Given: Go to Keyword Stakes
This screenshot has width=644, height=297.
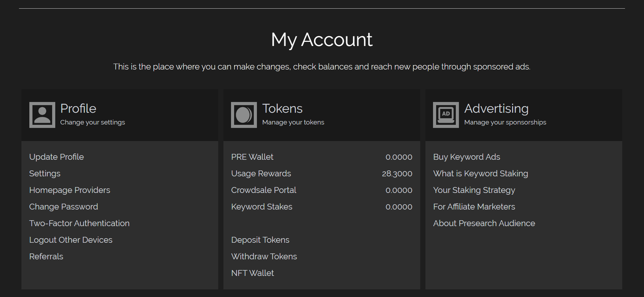Looking at the screenshot, I should point(262,207).
